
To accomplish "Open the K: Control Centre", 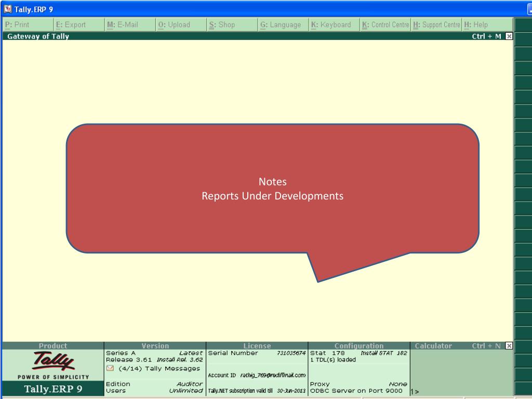I will click(385, 25).
